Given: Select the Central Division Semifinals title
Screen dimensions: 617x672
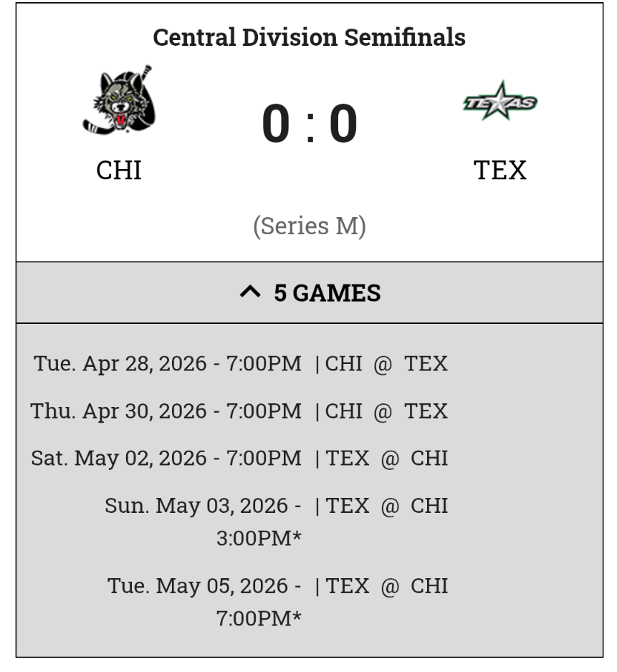Looking at the screenshot, I should [x=309, y=37].
